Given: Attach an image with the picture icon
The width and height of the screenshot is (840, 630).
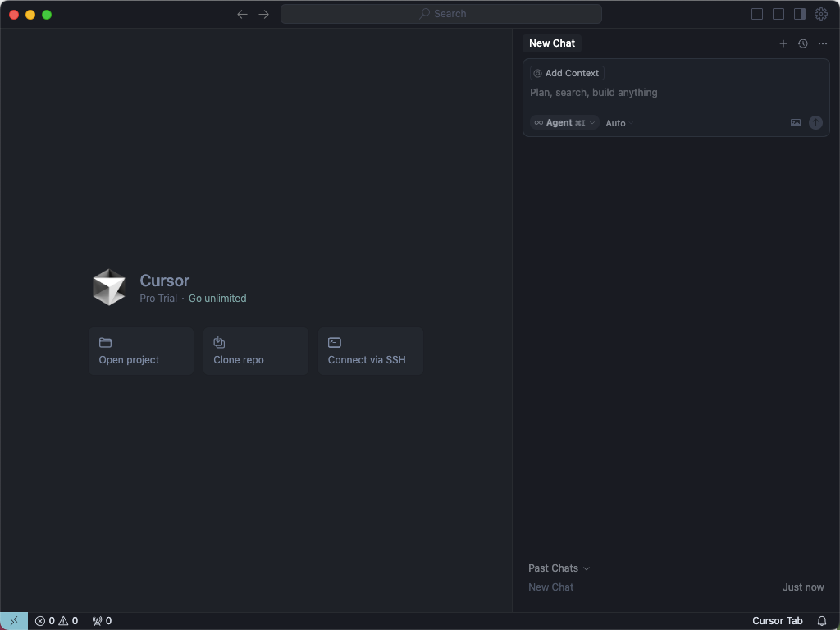Looking at the screenshot, I should point(796,123).
